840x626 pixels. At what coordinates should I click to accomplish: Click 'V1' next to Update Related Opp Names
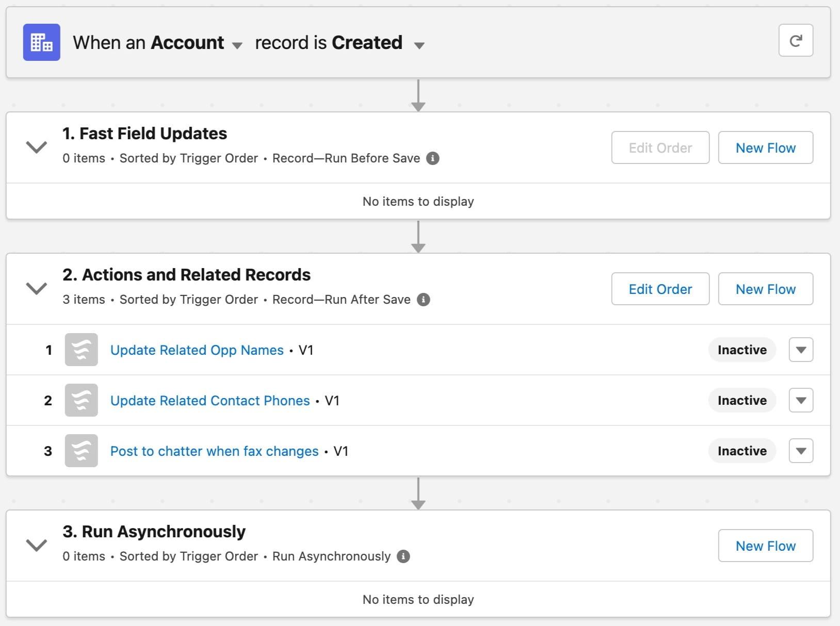306,350
